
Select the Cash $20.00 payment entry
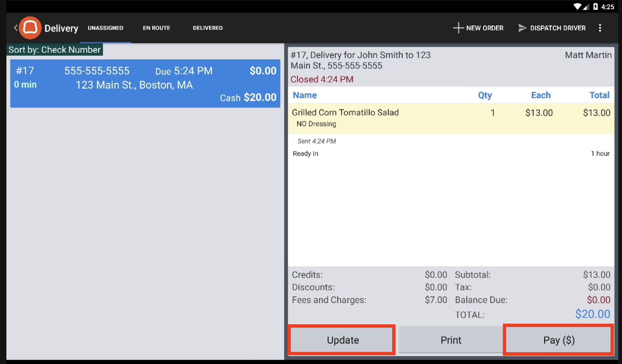tap(248, 98)
